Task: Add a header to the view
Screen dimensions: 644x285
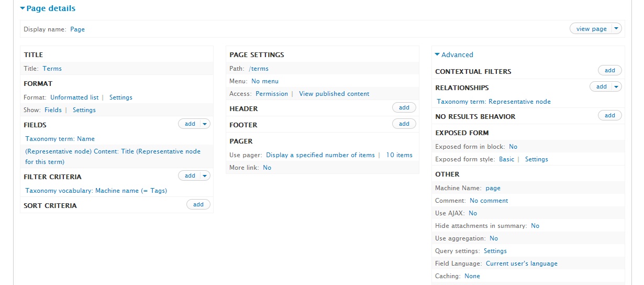Action: pyautogui.click(x=404, y=108)
